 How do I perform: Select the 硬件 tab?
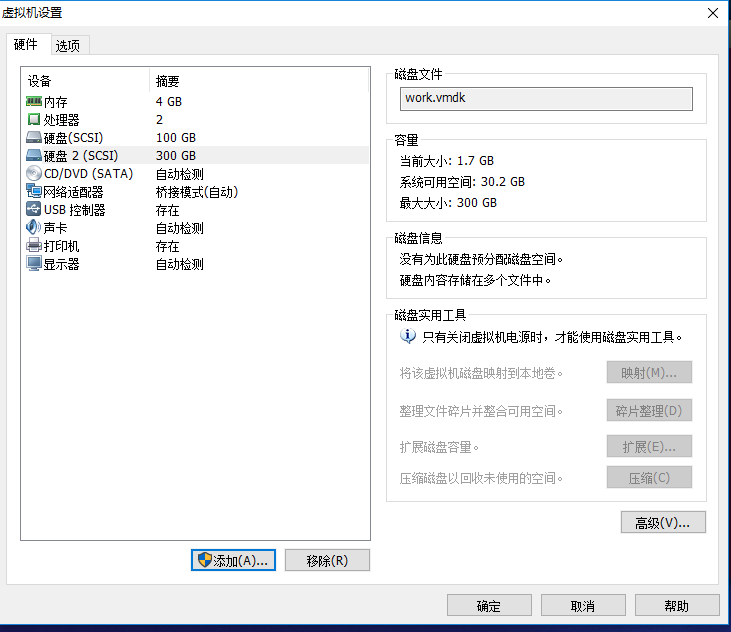click(x=26, y=44)
